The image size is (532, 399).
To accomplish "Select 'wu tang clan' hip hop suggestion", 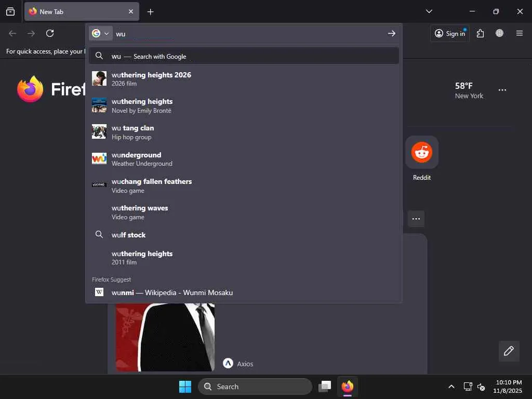I will pyautogui.click(x=244, y=132).
